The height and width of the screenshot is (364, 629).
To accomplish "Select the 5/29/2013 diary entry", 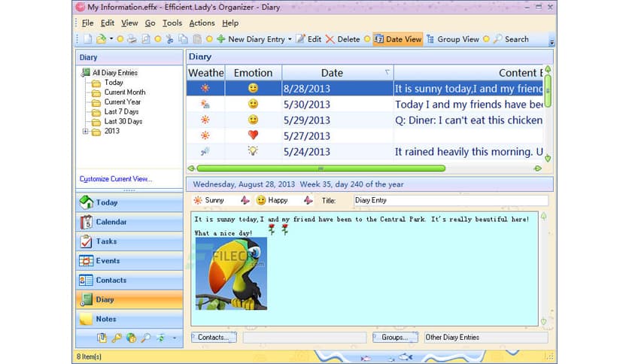I will tap(365, 120).
